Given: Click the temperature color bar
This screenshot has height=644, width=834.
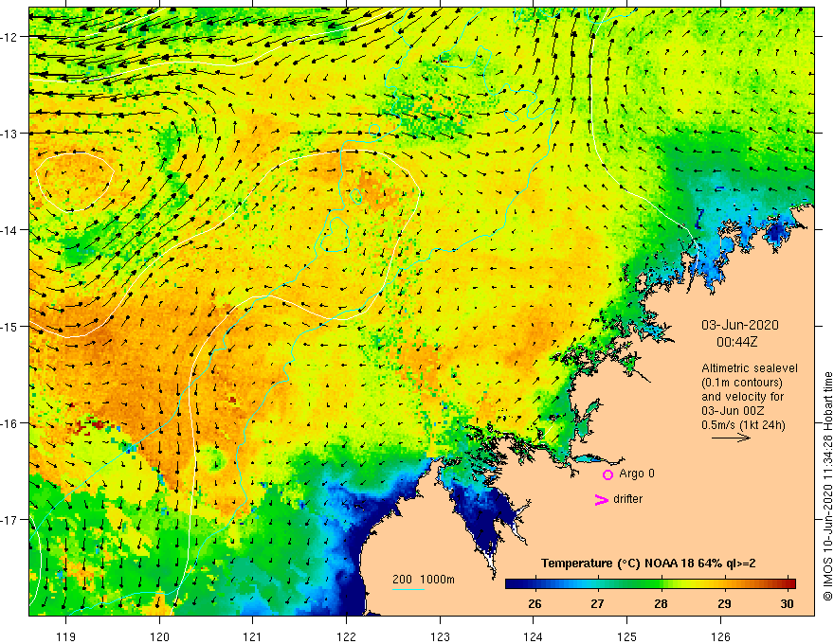Looking at the screenshot, I should tap(650, 583).
